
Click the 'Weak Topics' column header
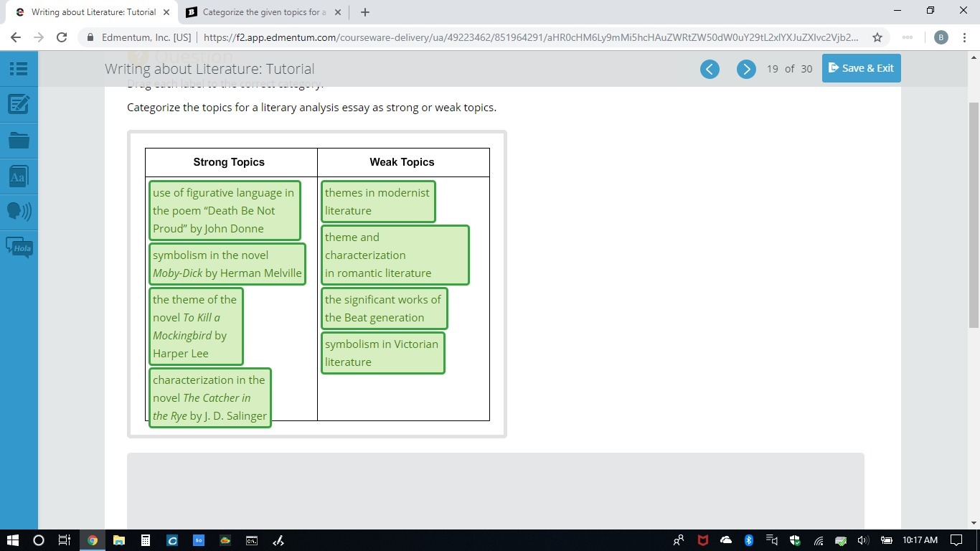click(x=402, y=162)
